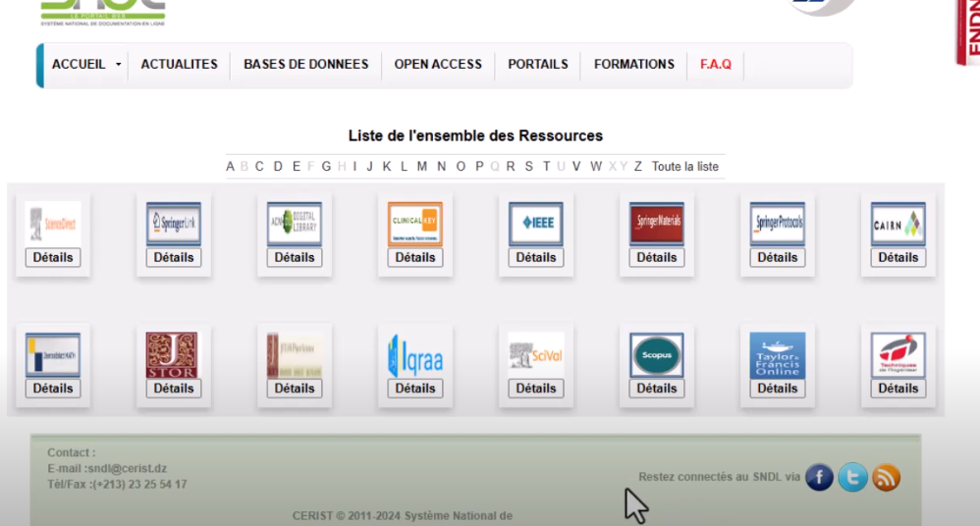980x526 pixels.
Task: Open the SciVal resource logo
Action: click(x=535, y=355)
